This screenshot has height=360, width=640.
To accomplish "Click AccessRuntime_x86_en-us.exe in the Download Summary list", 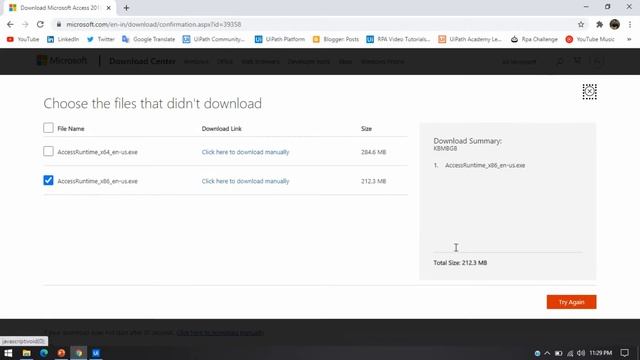I will tap(485, 165).
